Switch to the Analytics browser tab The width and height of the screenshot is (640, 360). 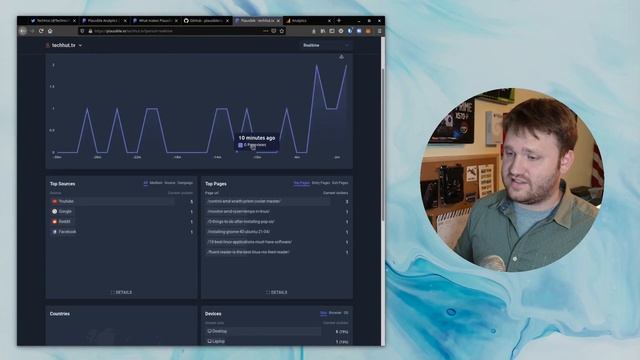click(x=308, y=20)
